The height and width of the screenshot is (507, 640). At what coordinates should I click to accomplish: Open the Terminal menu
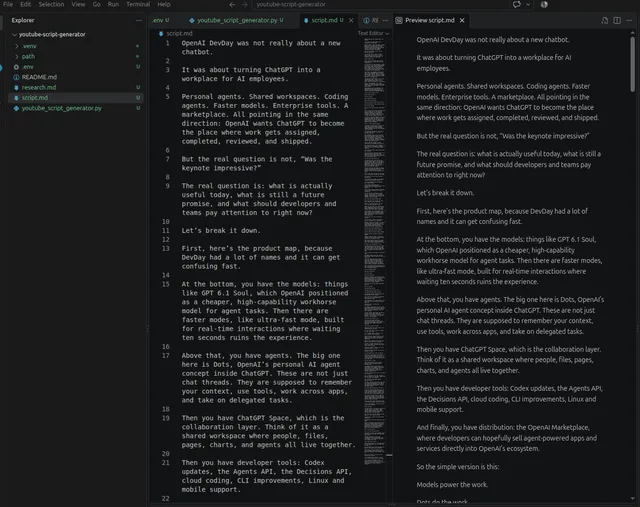(x=138, y=4)
